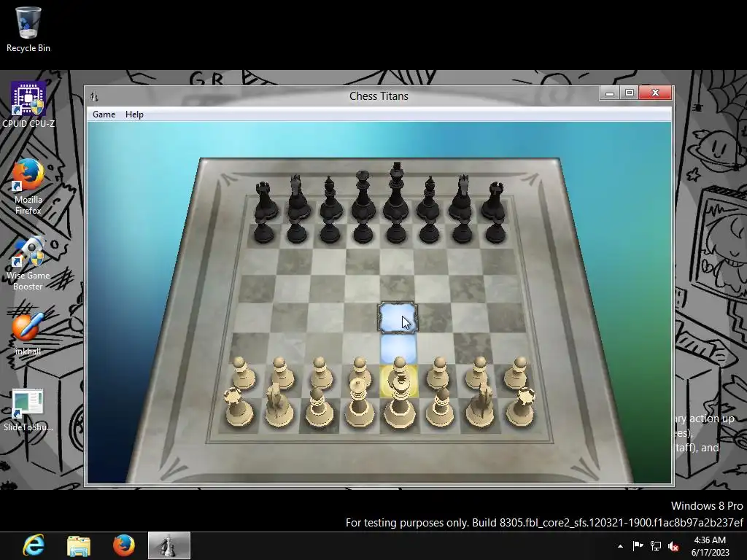This screenshot has width=747, height=560.
Task: Click the muted volume tray icon
Action: click(673, 545)
